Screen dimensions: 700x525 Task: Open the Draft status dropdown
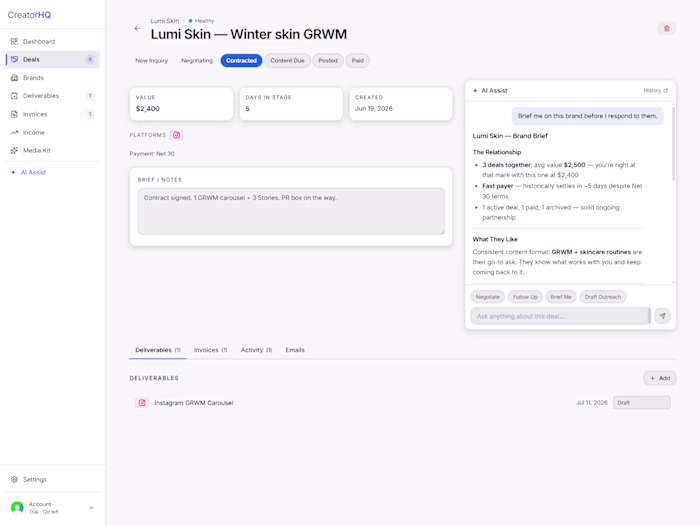(642, 403)
